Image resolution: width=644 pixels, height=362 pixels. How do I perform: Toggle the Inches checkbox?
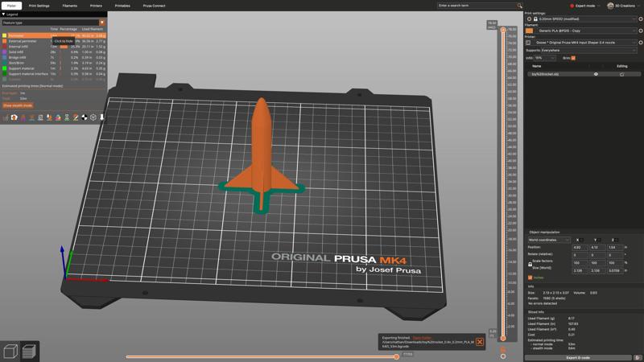[x=530, y=278]
